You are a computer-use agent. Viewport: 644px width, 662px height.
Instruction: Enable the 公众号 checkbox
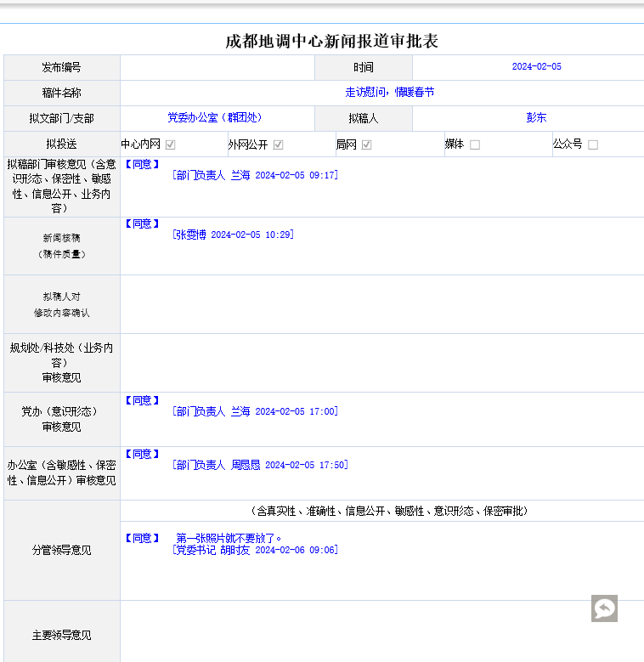593,144
